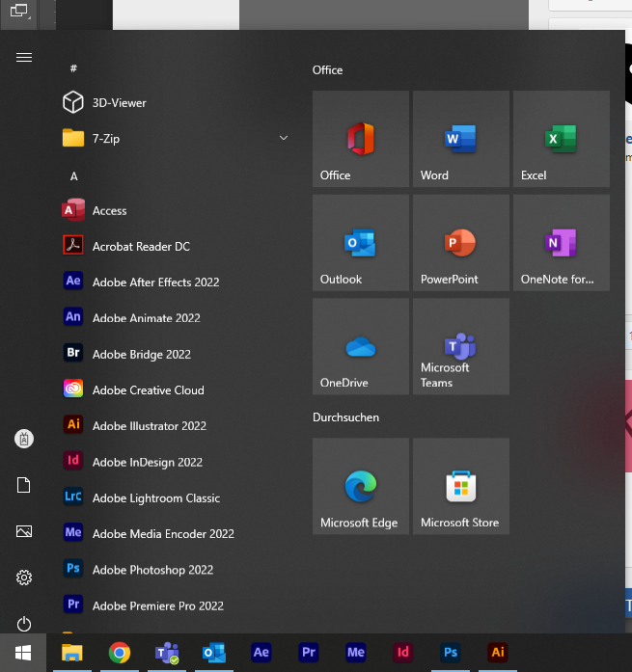Open Premiere Pro taskbar icon
632x672 pixels.
309,653
